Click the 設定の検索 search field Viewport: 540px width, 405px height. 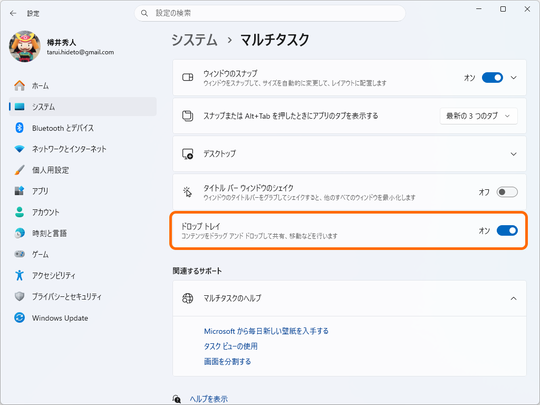coord(270,13)
